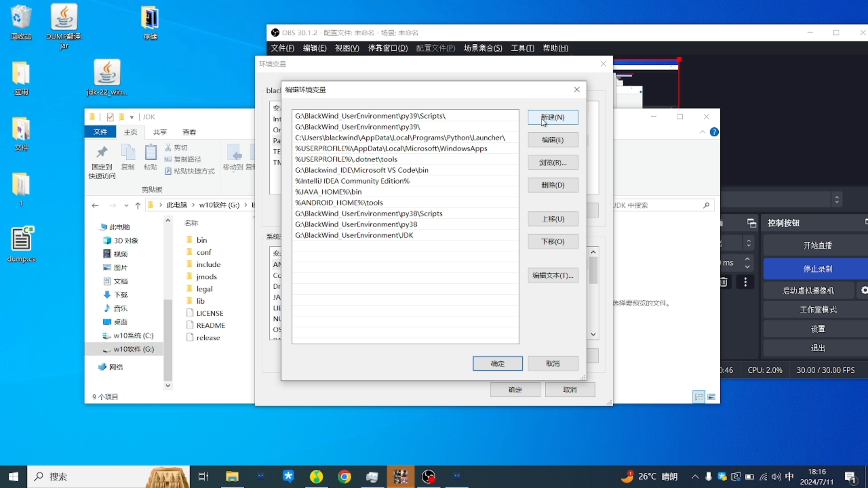Switch Explorer to large icons view
The width and height of the screenshot is (868, 488).
coord(712,397)
